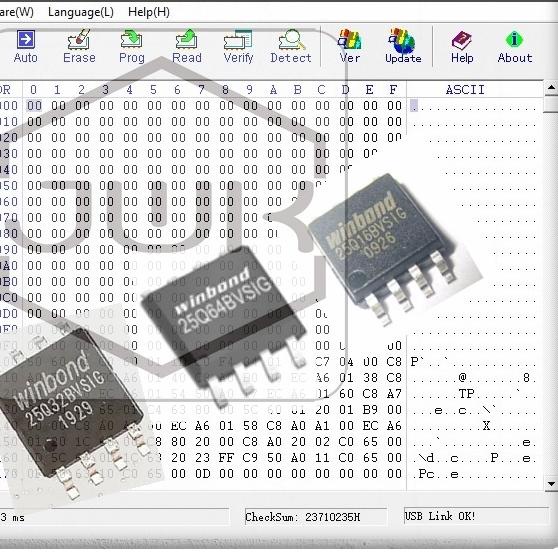Click column header F in hex grid
The image size is (558, 558).
point(393,90)
